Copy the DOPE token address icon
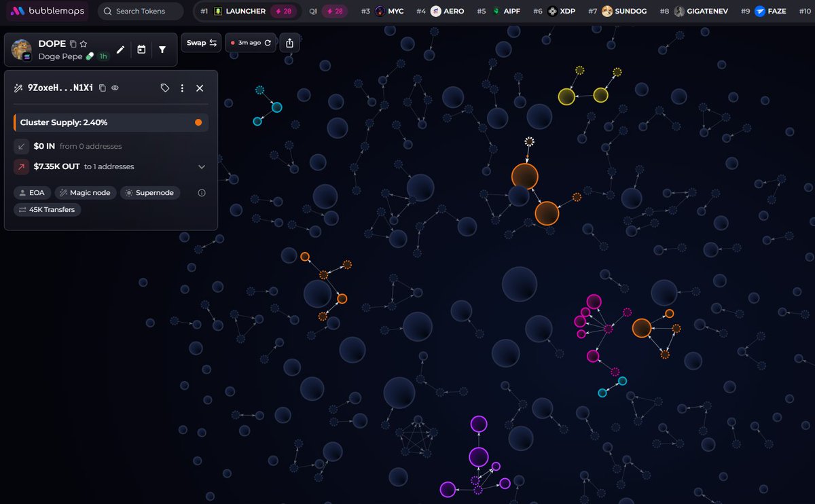This screenshot has width=815, height=504. point(73,43)
